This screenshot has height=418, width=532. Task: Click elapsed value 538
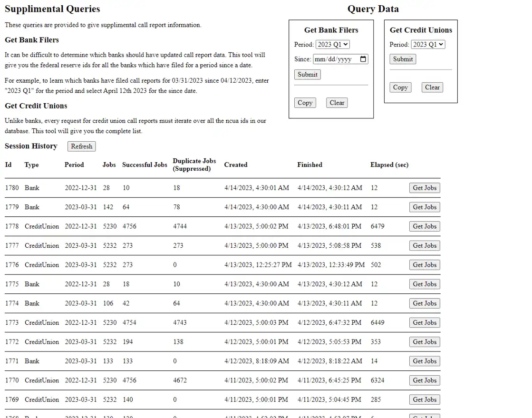(x=376, y=246)
